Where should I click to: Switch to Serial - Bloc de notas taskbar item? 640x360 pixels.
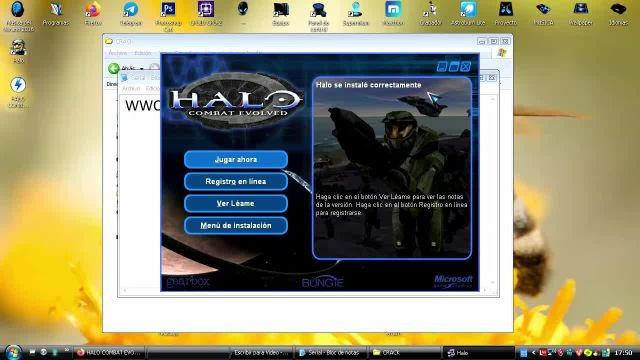331,352
